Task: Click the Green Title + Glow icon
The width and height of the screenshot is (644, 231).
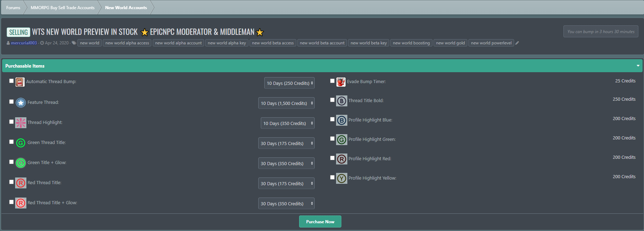Action: 21,163
